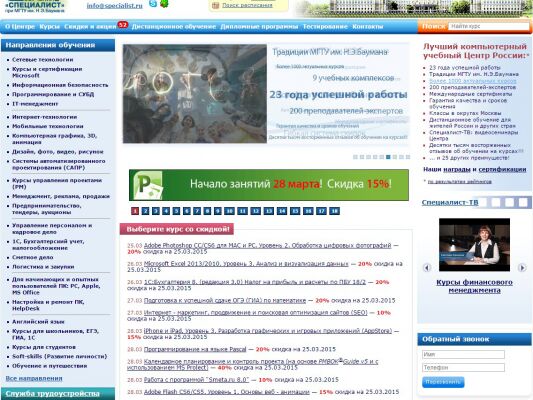The image size is (533, 400).
Task: Open the сертификации link
Action: tap(502, 169)
